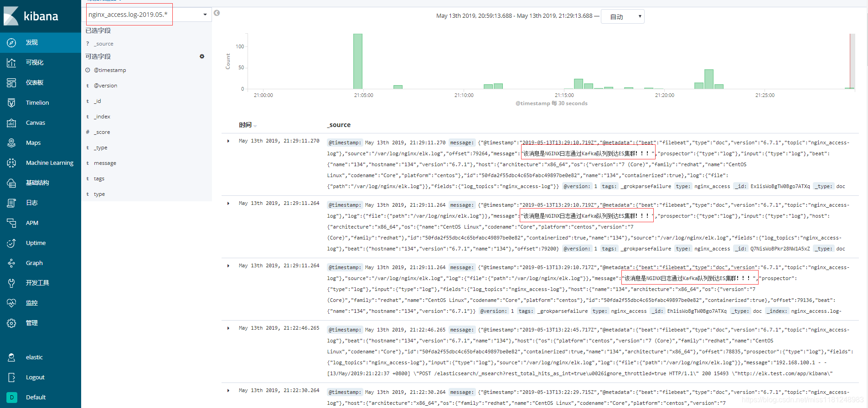Open field settings gear next to 可选字段

202,56
